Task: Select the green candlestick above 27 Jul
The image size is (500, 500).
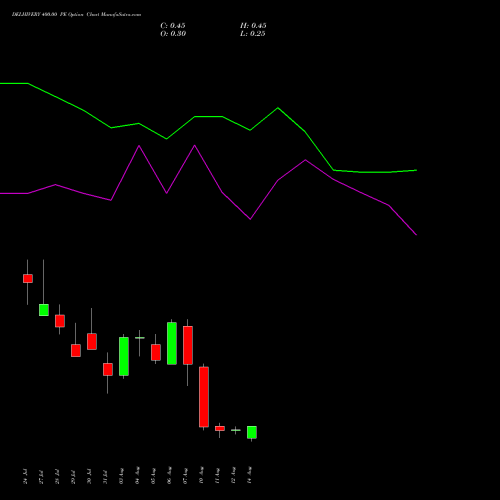Action: tap(44, 310)
